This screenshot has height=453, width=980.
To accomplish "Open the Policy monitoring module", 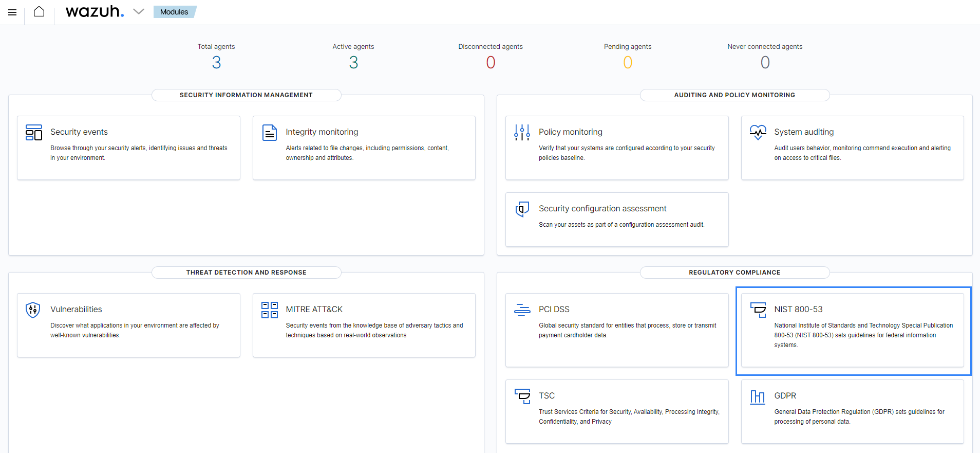I will point(617,148).
